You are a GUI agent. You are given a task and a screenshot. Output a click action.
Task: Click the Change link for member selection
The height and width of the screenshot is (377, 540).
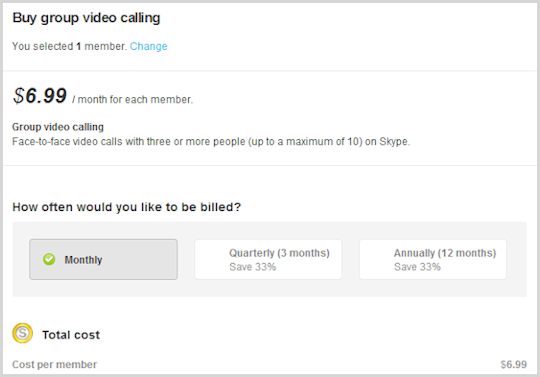point(148,46)
